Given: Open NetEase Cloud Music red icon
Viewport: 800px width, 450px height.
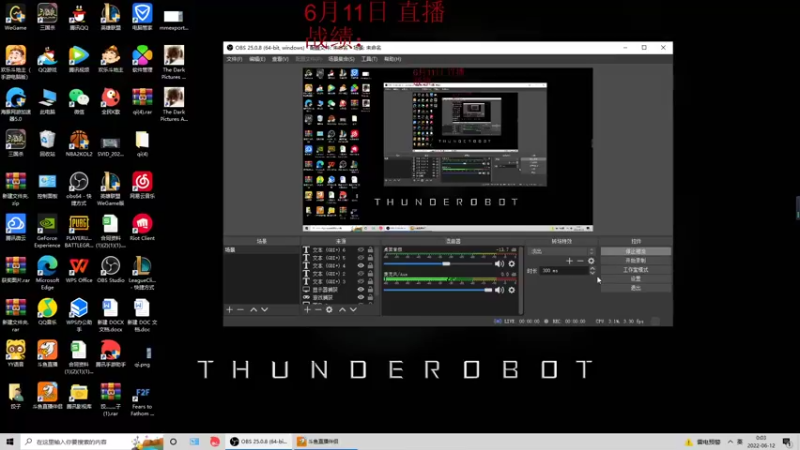Looking at the screenshot, I should [142, 185].
